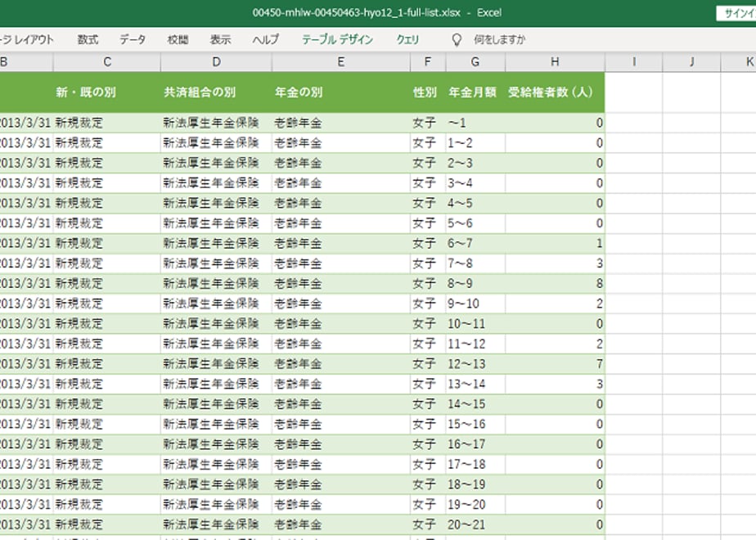
Task: Click the 何をしますか search field
Action: (499, 39)
